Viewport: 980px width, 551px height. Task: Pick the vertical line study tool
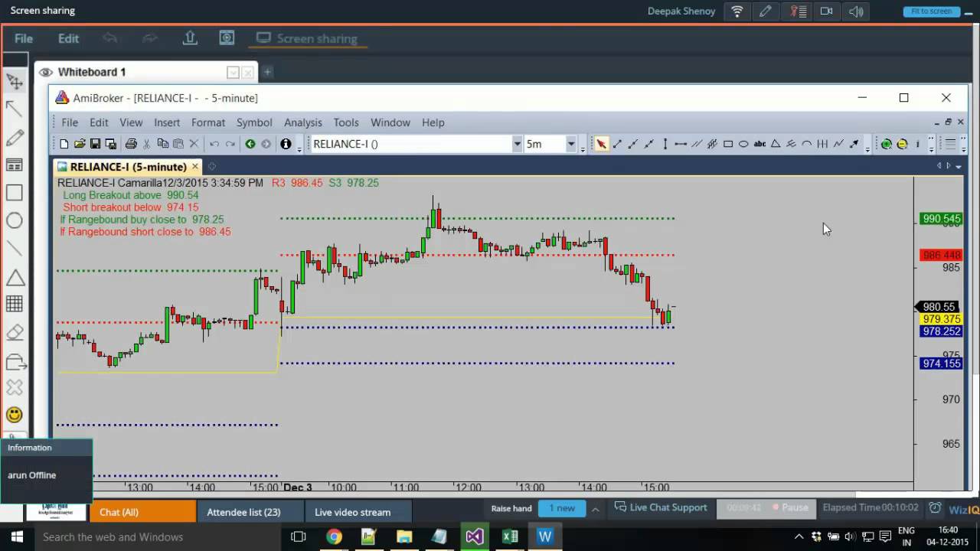click(665, 144)
